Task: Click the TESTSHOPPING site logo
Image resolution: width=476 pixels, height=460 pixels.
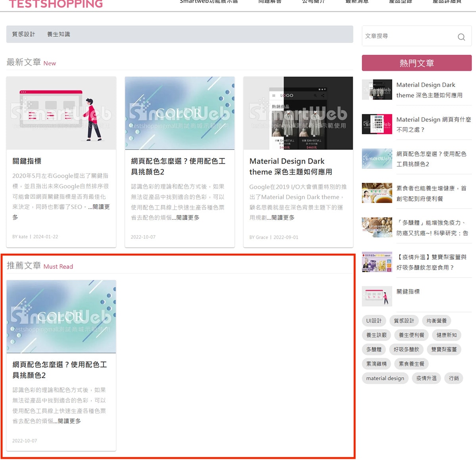Action: [x=56, y=4]
